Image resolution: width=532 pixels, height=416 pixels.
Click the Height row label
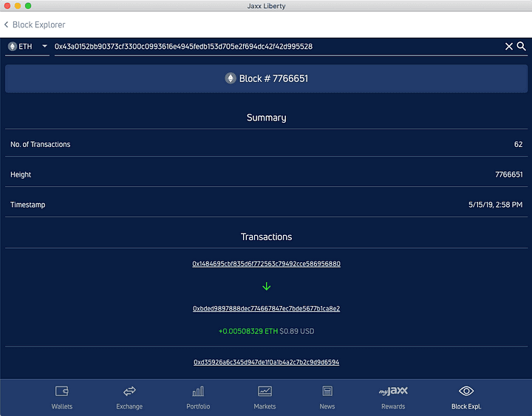(21, 174)
